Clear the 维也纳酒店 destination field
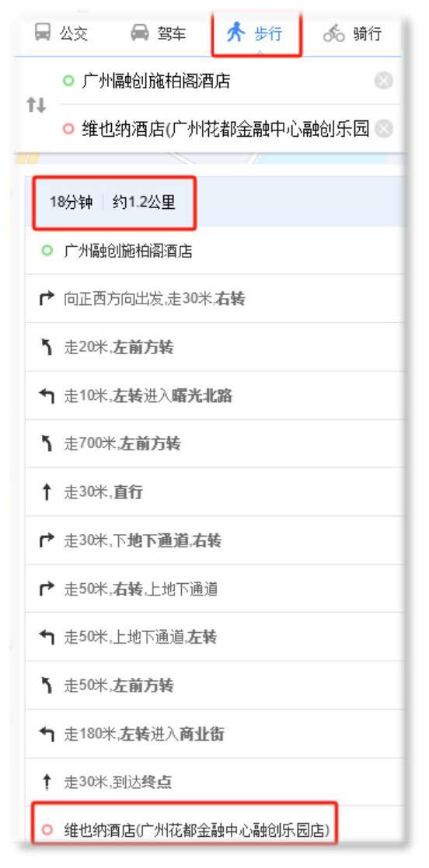This screenshot has height=868, width=429. [384, 130]
